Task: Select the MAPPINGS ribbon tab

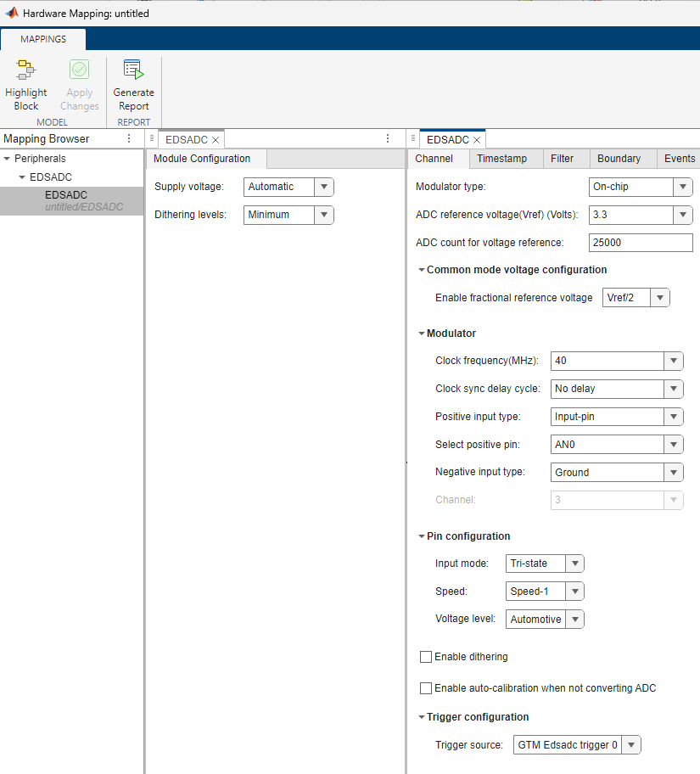Action: (x=43, y=38)
